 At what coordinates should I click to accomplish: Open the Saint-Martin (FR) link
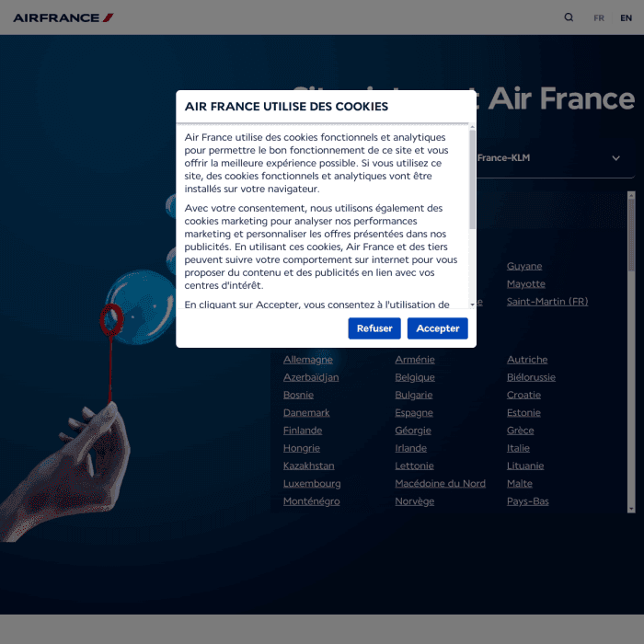coord(547,302)
